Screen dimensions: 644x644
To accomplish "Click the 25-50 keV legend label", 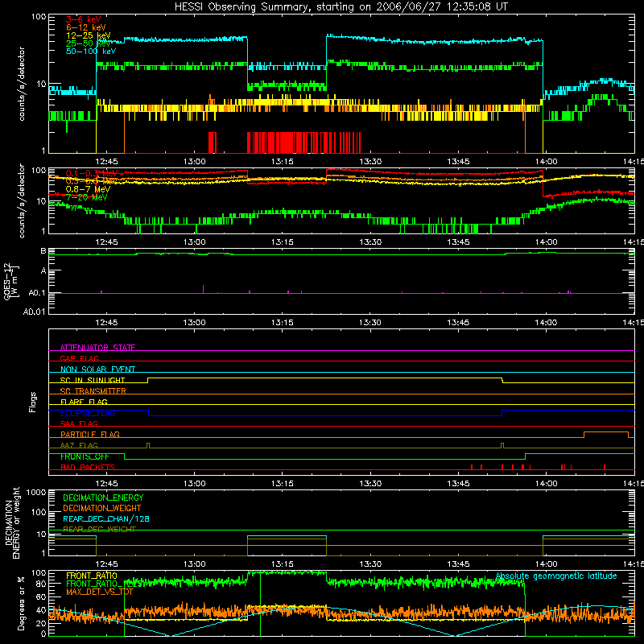I will point(89,43).
